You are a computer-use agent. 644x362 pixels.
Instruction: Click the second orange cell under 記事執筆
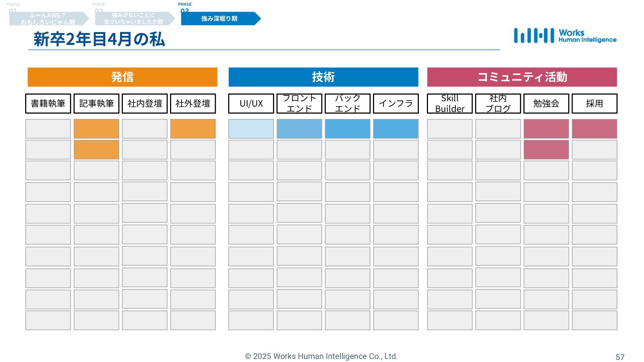pos(96,150)
